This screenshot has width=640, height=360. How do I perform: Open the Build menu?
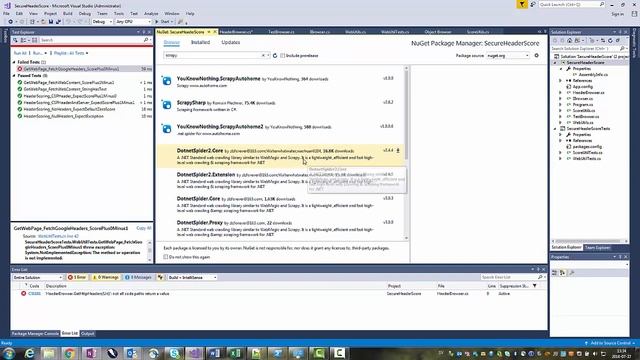coord(68,13)
